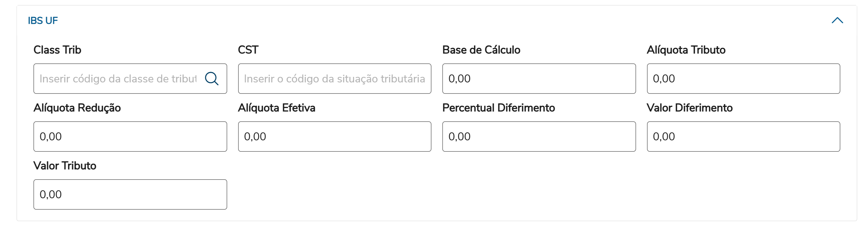The image size is (868, 231).
Task: Collapse the IBS UF section with chevron
Action: [x=837, y=21]
